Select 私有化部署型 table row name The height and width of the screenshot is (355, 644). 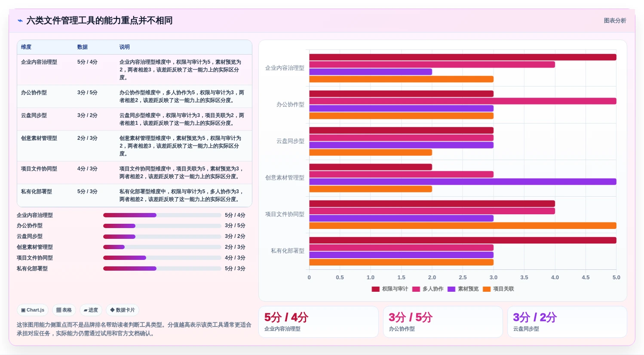pyautogui.click(x=37, y=191)
